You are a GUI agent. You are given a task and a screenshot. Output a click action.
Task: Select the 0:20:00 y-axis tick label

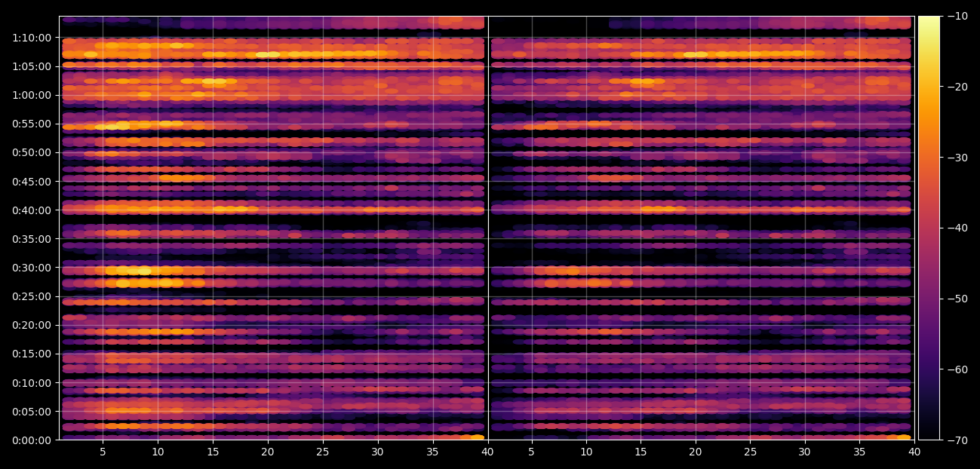tap(32, 325)
